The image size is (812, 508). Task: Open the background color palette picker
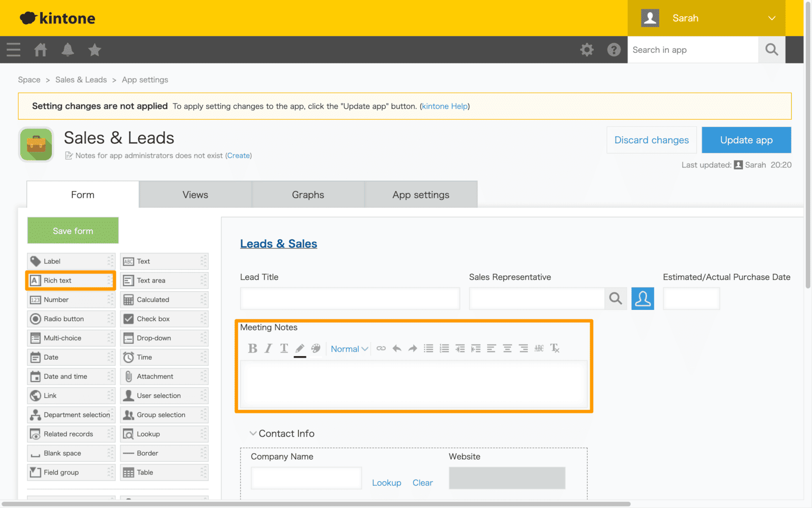[316, 348]
